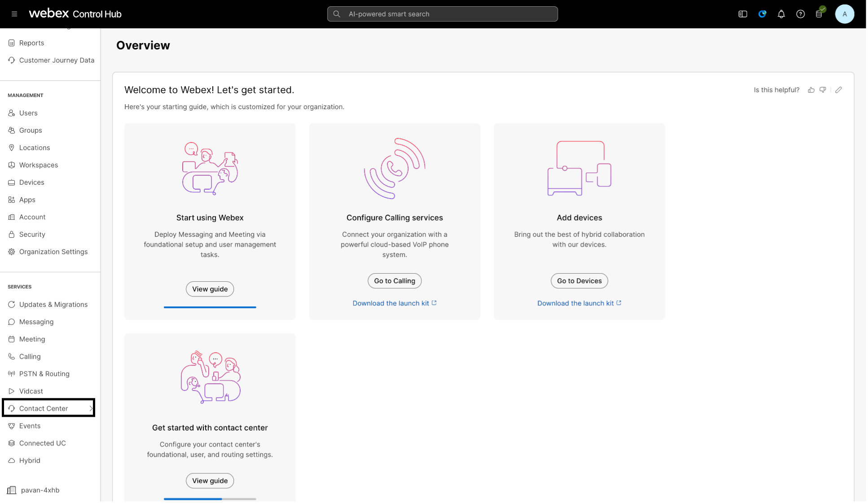Click the thumbs down feedback icon

[x=823, y=90]
